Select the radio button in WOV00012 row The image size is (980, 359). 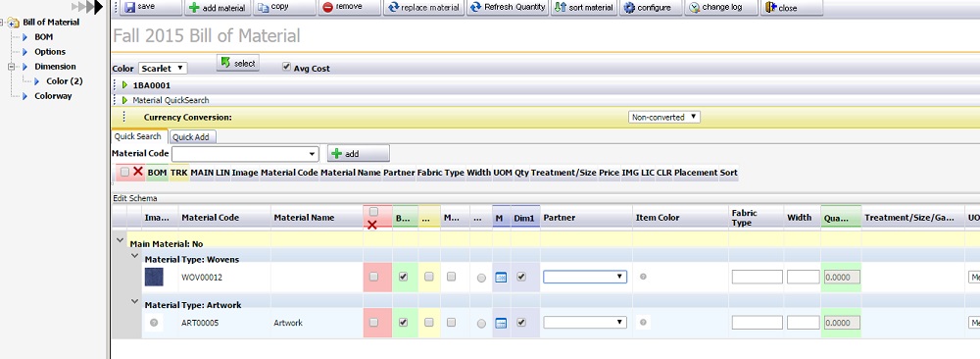[x=481, y=279]
